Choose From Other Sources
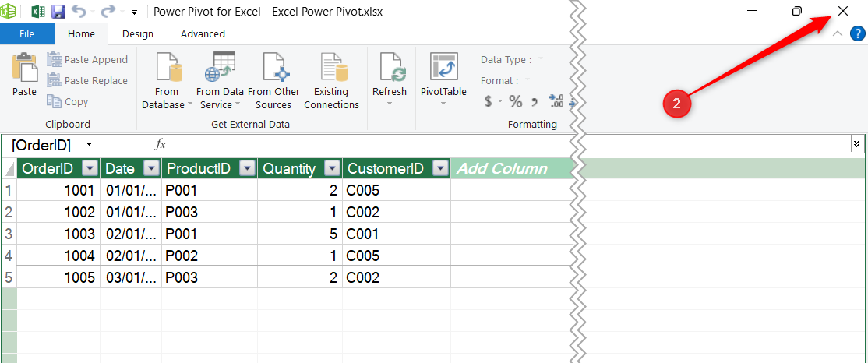This screenshot has height=363, width=868. point(273,81)
